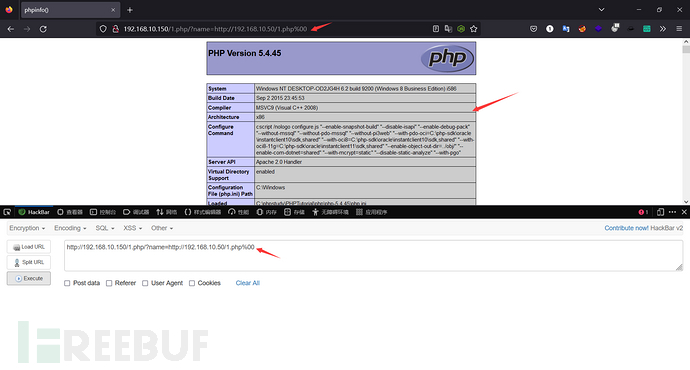Click the "PHP Version 5.4.45" heading
690x370 pixels.
245,53
